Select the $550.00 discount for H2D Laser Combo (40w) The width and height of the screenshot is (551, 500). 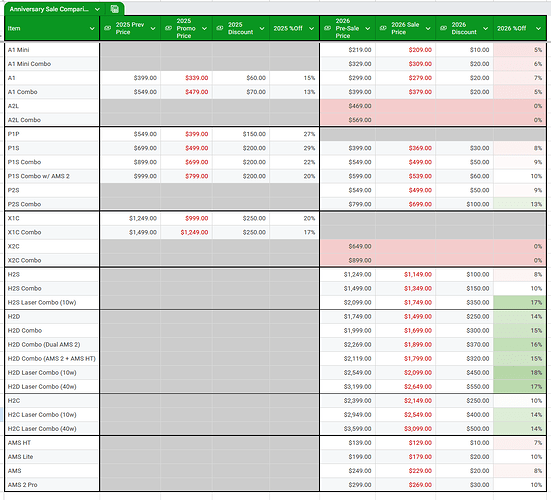(465, 387)
